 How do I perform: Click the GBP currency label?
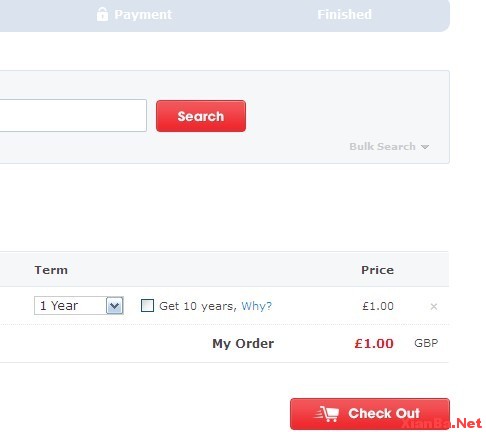pos(426,343)
